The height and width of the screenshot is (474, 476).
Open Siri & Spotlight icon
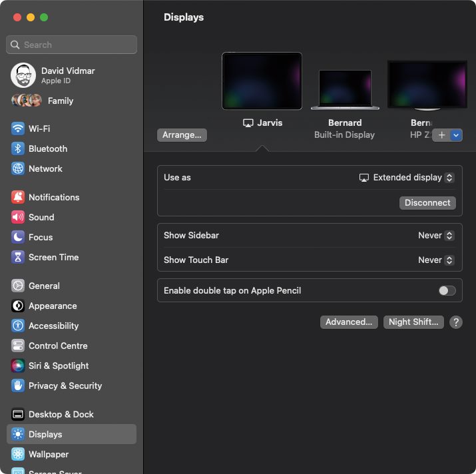pyautogui.click(x=18, y=365)
